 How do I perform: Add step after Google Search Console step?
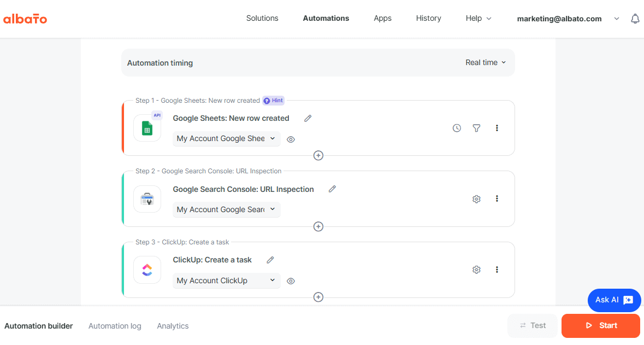coord(318,226)
